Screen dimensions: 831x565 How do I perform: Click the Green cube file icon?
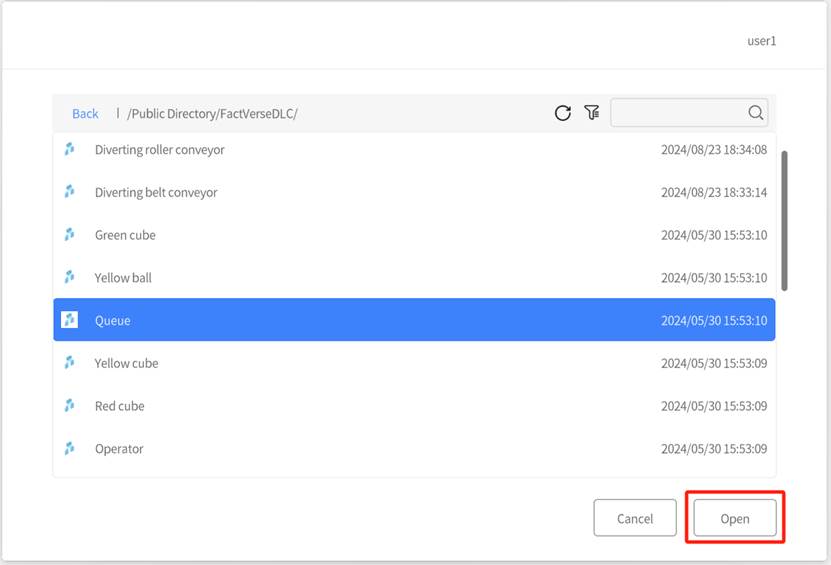69,235
